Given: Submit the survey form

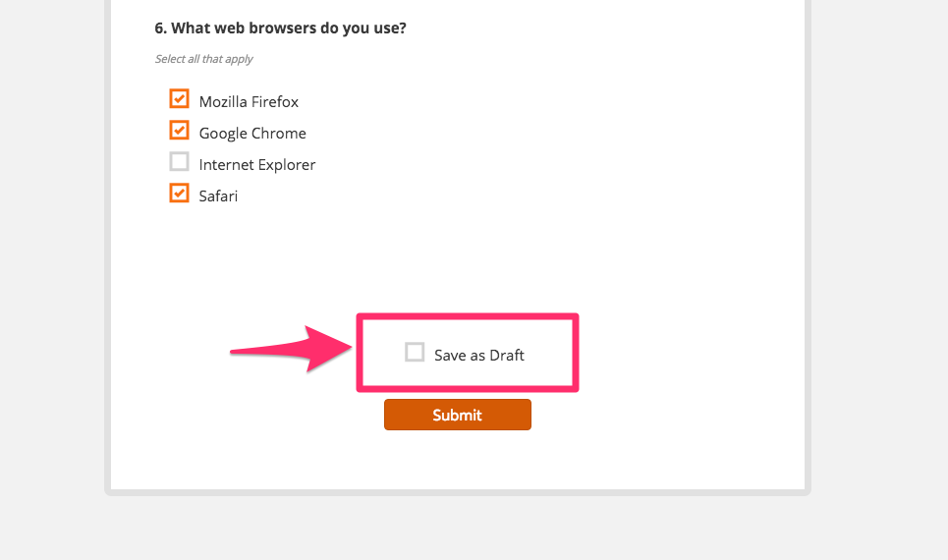Looking at the screenshot, I should (458, 415).
